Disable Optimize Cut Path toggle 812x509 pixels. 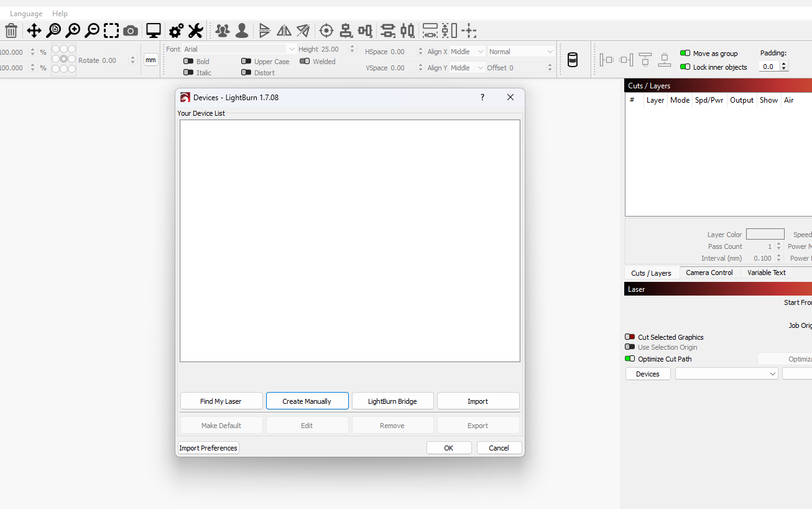[630, 359]
